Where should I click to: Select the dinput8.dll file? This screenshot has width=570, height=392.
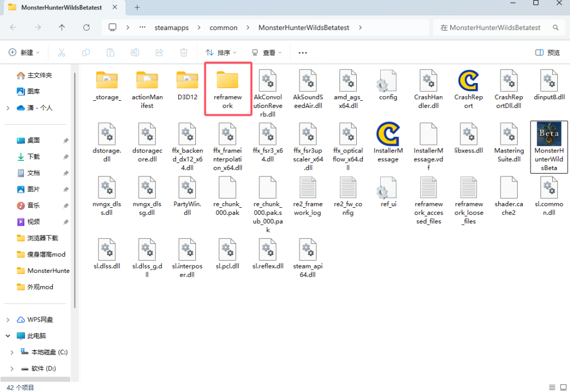click(x=549, y=86)
